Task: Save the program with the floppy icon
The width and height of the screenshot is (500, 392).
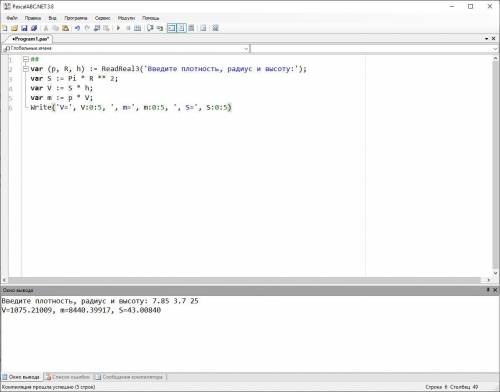Action: [x=24, y=28]
